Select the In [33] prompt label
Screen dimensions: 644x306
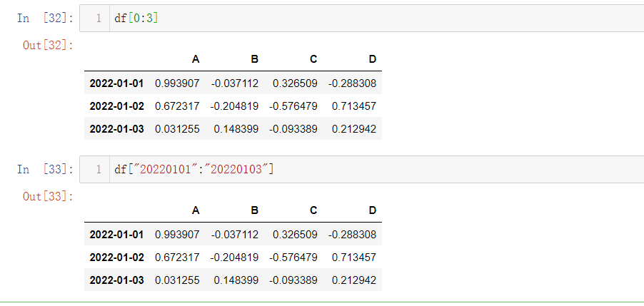click(x=46, y=169)
